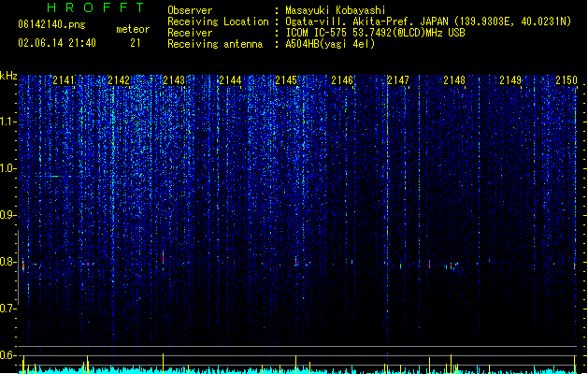Click the 0.7 kHz axis label

[x=8, y=309]
